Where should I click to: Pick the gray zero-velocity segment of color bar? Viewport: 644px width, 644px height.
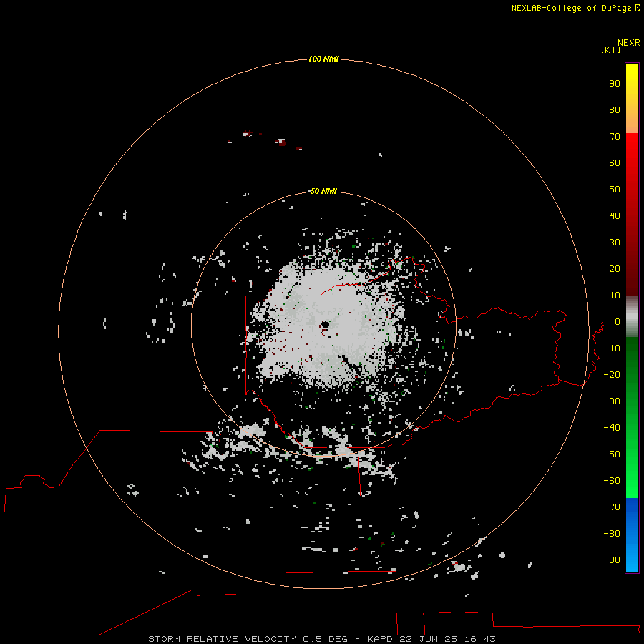632,317
